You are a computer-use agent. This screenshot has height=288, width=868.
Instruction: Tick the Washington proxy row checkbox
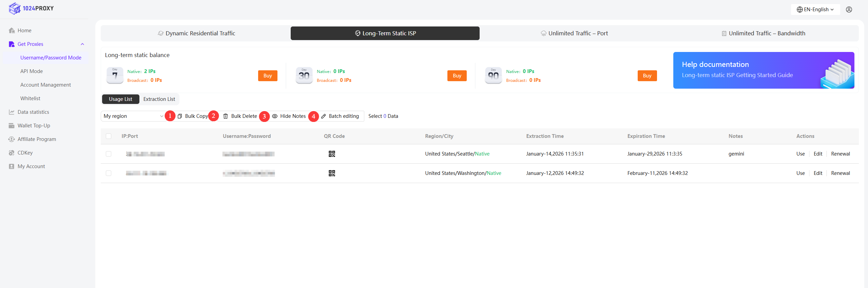pyautogui.click(x=109, y=173)
